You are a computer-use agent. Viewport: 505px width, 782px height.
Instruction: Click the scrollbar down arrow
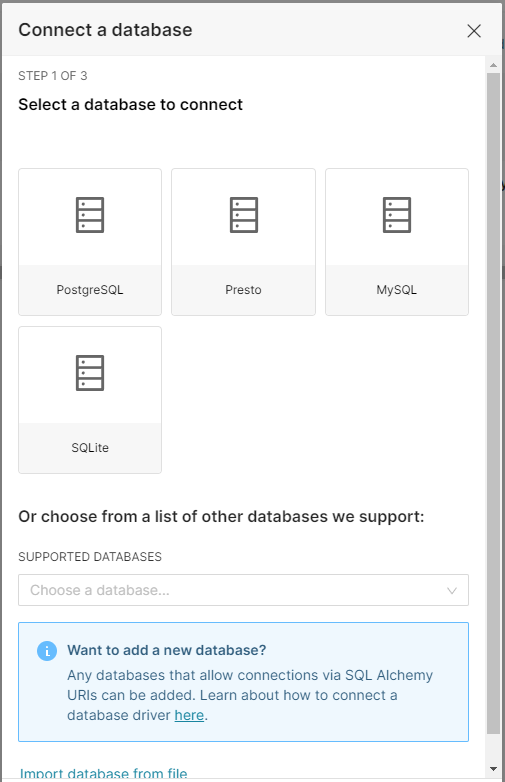pos(493,769)
